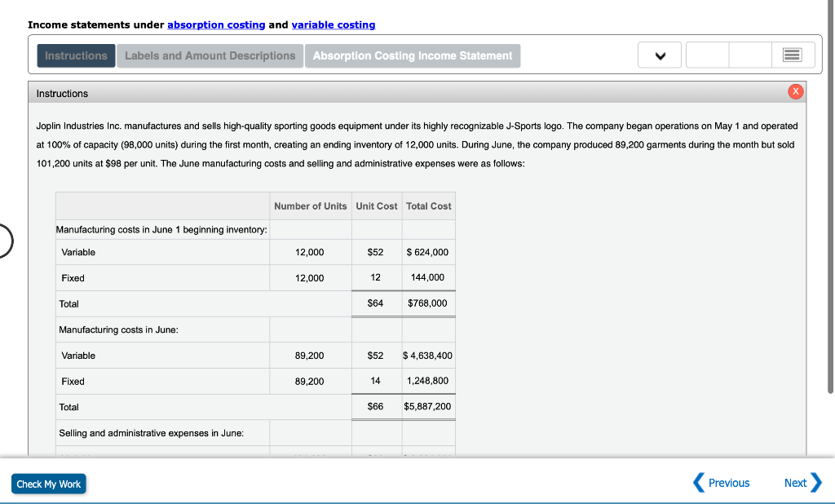Image resolution: width=835 pixels, height=504 pixels.
Task: Click the Next chevron arrow
Action: pyautogui.click(x=816, y=483)
